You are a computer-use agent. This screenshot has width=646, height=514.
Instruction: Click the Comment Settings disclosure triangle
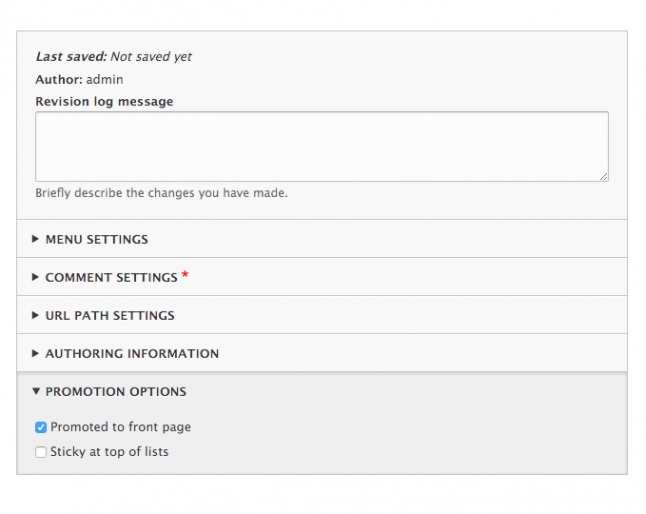click(35, 277)
